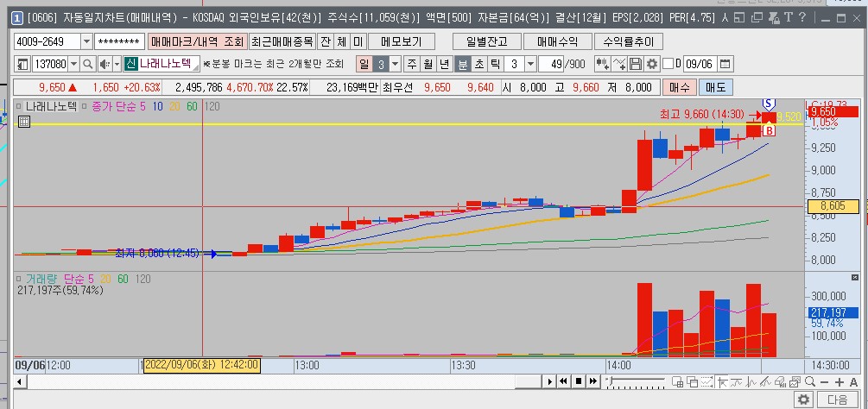
Task: Select the 월 (monthly) period toggle
Action: 428,64
